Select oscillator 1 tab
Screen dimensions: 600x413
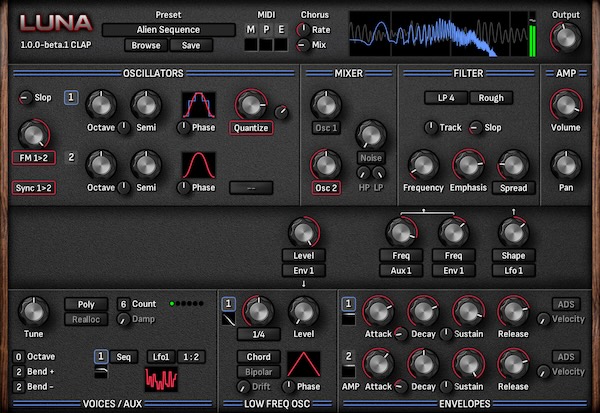(71, 98)
